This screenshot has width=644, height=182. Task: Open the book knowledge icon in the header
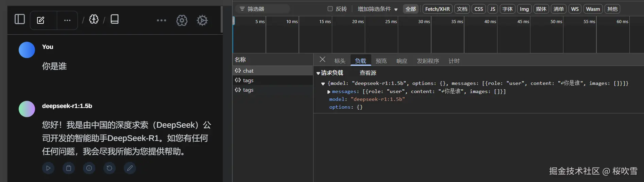[115, 19]
